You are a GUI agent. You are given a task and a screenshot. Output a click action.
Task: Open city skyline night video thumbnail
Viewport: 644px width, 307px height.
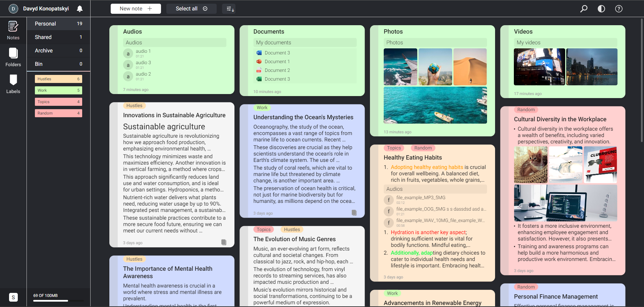point(592,67)
